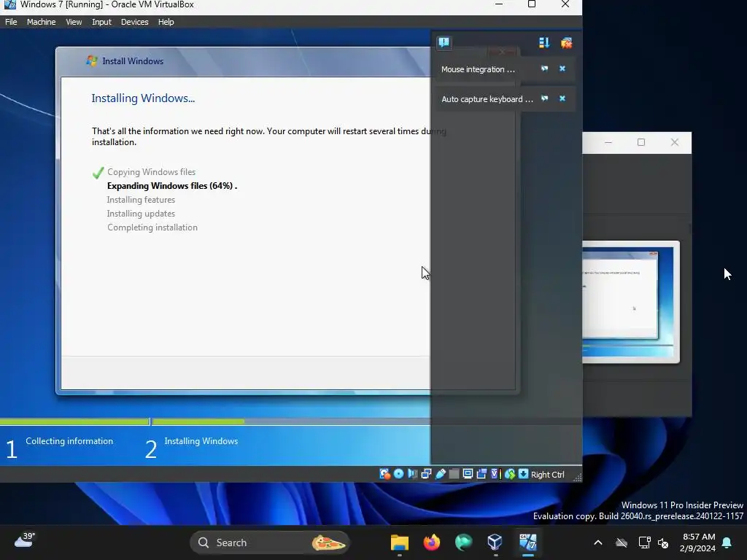Screen dimensions: 747x560
Task: Click the audio status bar icon
Action: 413,474
